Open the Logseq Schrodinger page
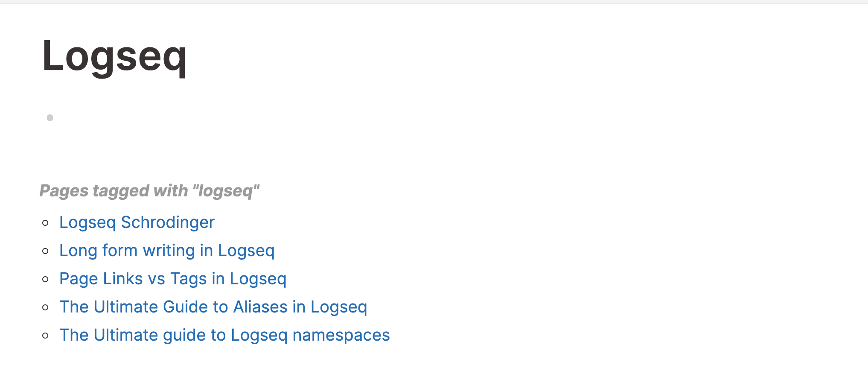The height and width of the screenshot is (368, 868). (x=137, y=222)
